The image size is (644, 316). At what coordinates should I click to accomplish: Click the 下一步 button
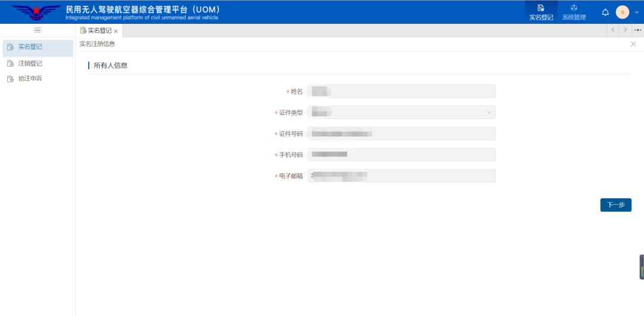tap(615, 205)
